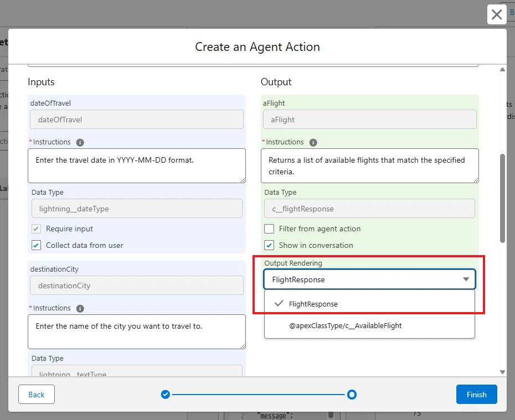Click the lightning__dateType data type field
The image size is (515, 420).
click(137, 209)
